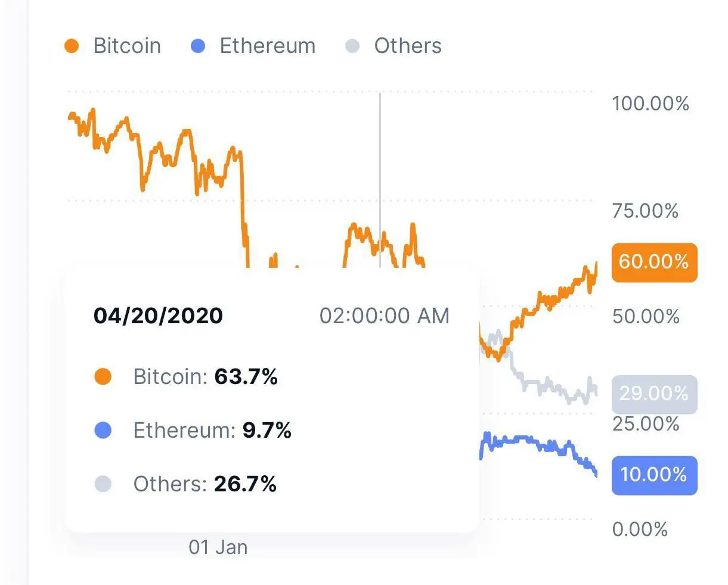728x585 pixels.
Task: Click the blue 10.00% value badge
Action: pos(654,475)
